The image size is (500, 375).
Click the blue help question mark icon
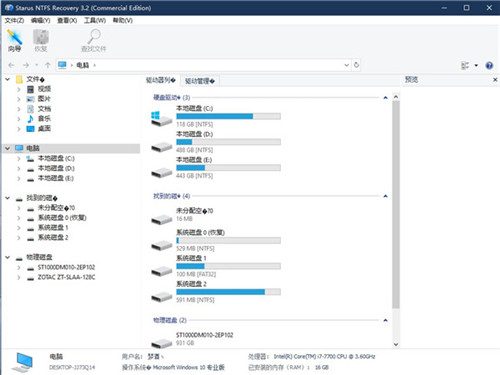coord(489,65)
